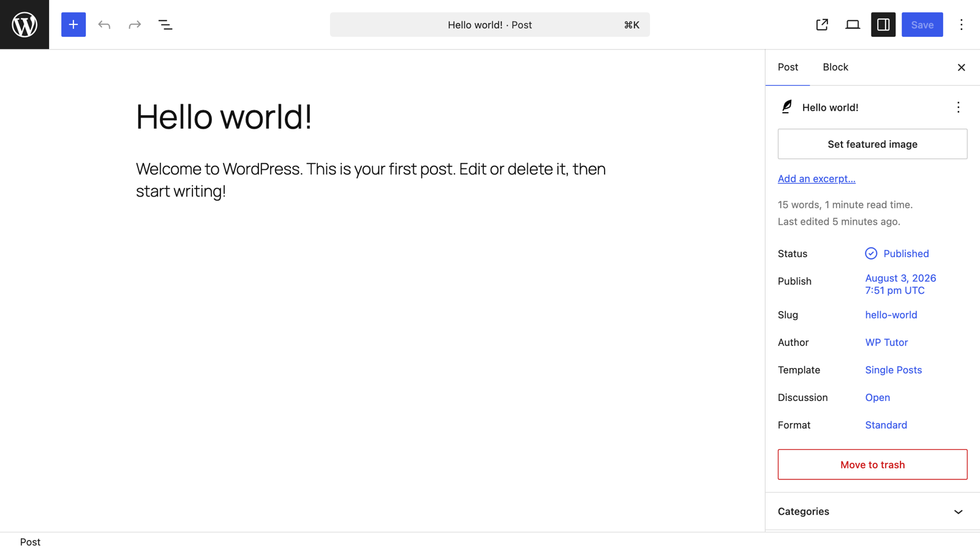Redo the last undone change
980x551 pixels.
click(x=135, y=24)
